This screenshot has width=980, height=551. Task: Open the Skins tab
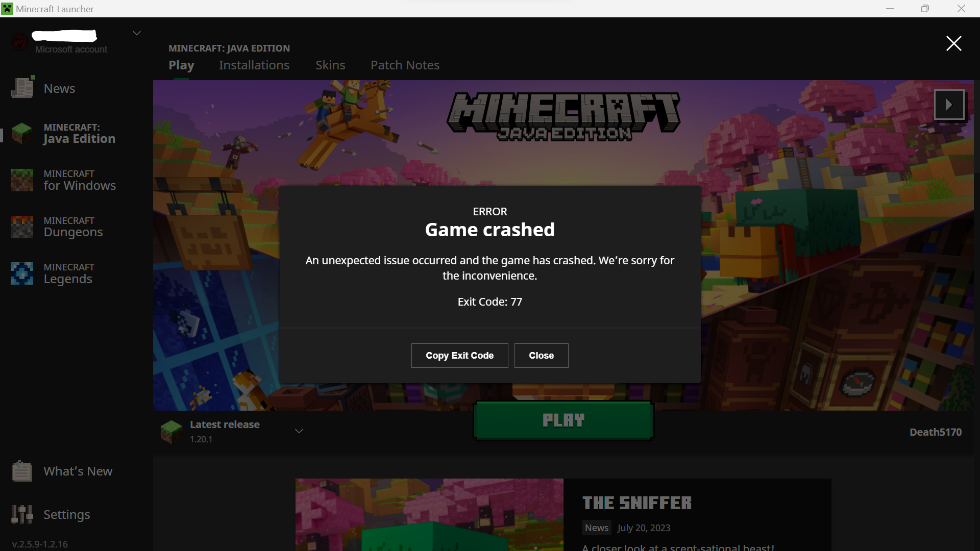click(330, 65)
